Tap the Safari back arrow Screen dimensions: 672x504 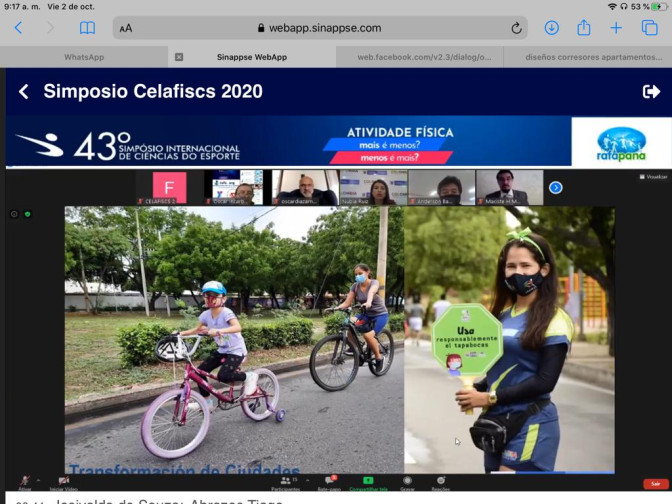point(18,28)
